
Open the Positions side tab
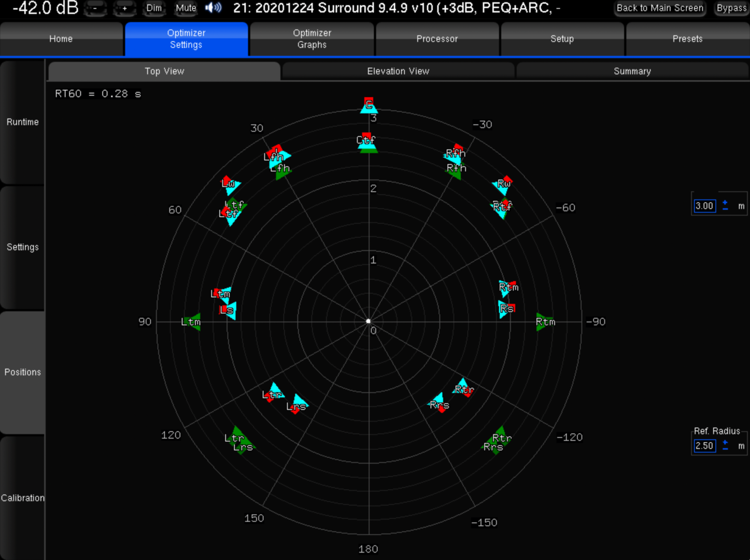[22, 372]
